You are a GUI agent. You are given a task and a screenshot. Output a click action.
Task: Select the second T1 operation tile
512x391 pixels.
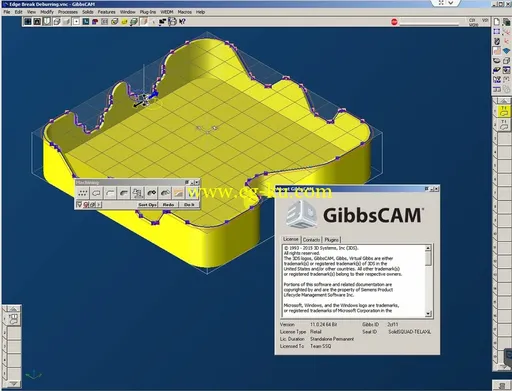tap(504, 125)
